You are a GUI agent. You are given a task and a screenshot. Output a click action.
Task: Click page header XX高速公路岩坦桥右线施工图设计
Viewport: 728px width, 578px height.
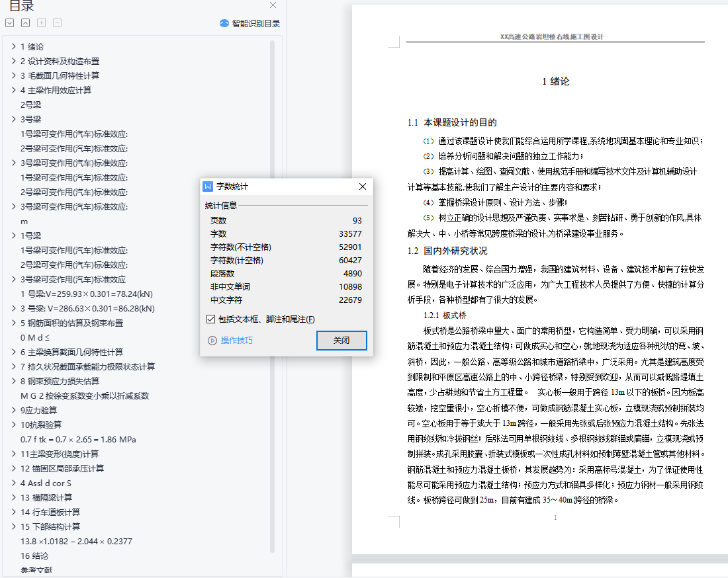552,36
